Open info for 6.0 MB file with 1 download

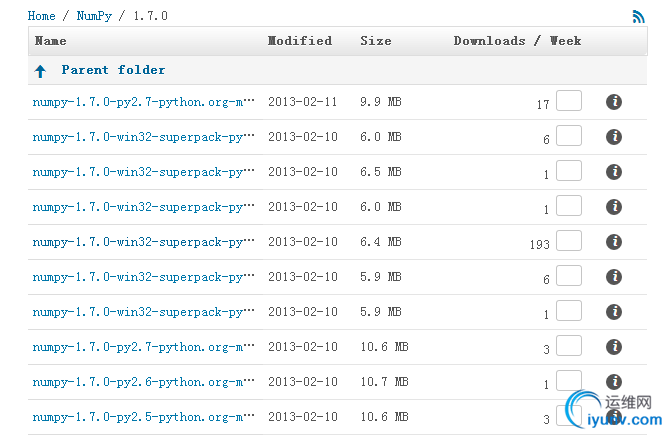(614, 207)
